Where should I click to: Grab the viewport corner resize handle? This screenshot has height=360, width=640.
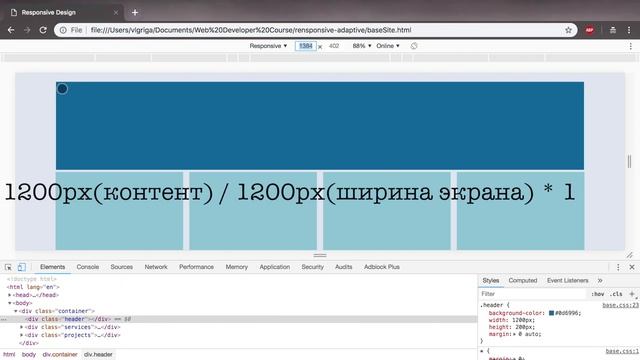pyautogui.click(x=629, y=255)
